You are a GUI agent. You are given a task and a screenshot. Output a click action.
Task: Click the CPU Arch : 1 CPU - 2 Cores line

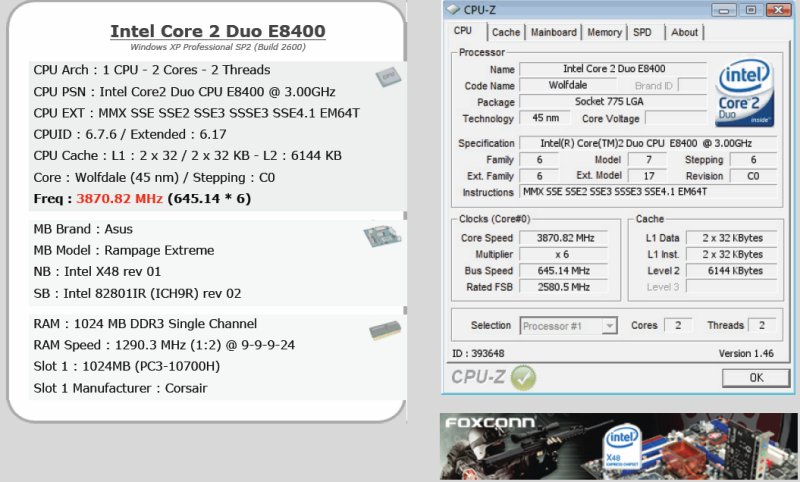click(152, 70)
